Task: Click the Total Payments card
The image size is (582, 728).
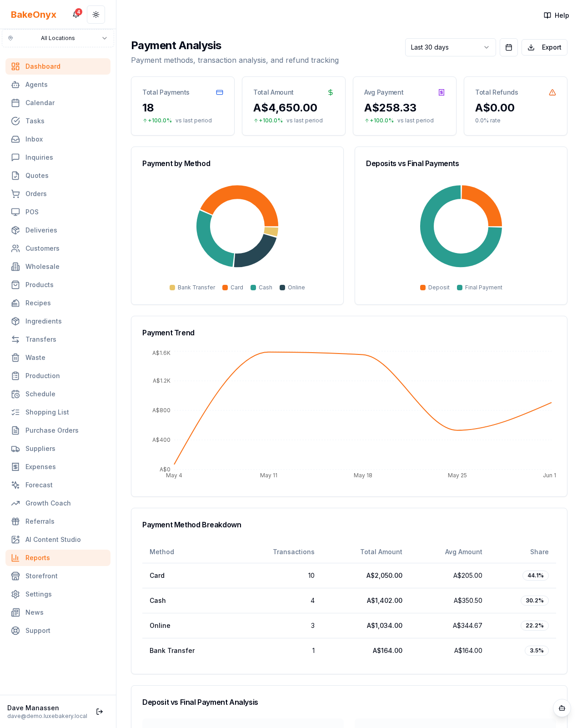Action: tap(183, 106)
